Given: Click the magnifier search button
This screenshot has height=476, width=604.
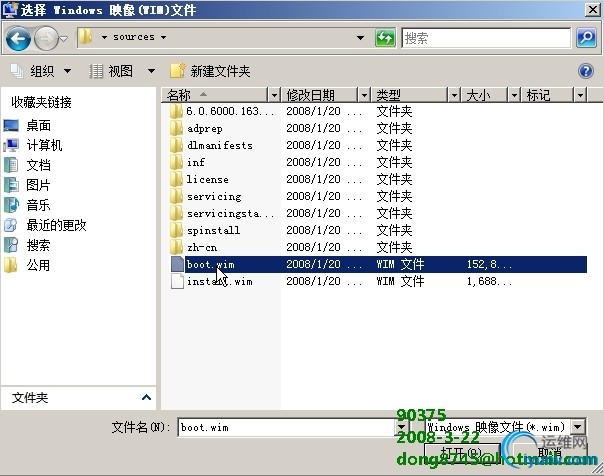Looking at the screenshot, I should 586,38.
